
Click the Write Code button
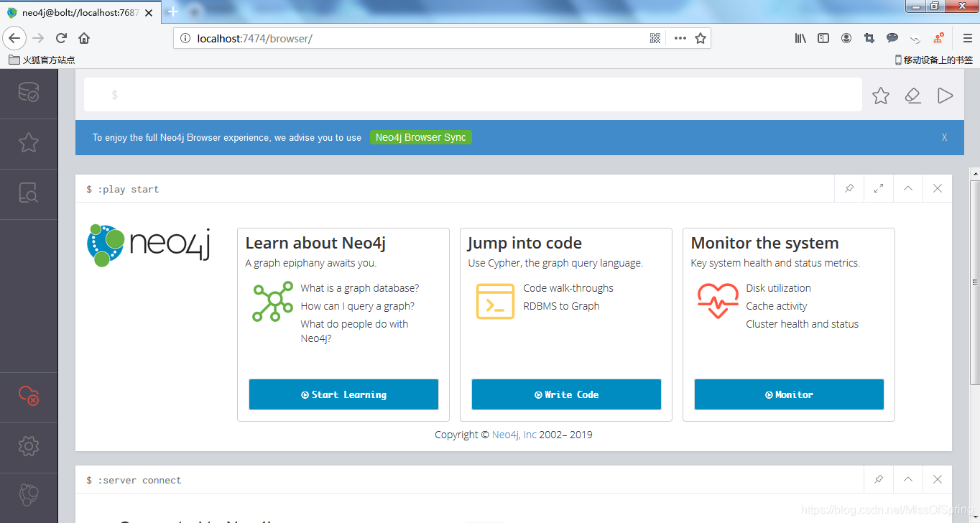tap(566, 394)
